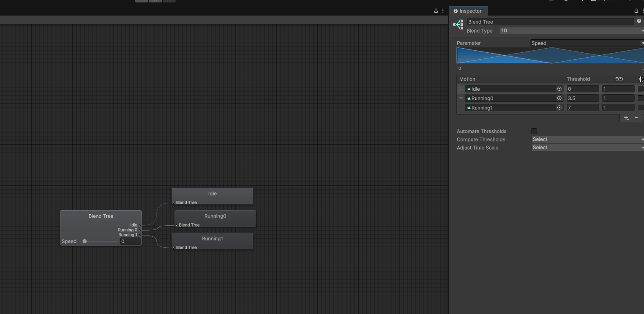Lock the Inspector panel with the padlock icon

pos(636,11)
